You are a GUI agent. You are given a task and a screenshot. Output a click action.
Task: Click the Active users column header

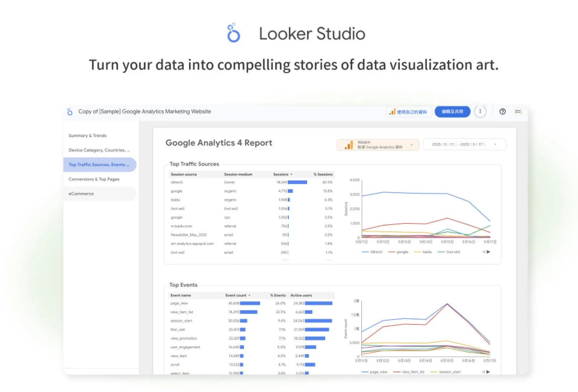301,295
